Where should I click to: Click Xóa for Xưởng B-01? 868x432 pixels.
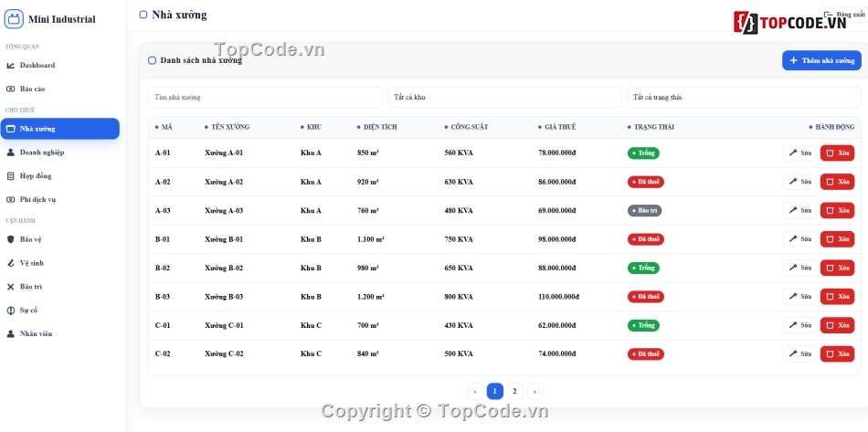(x=837, y=239)
